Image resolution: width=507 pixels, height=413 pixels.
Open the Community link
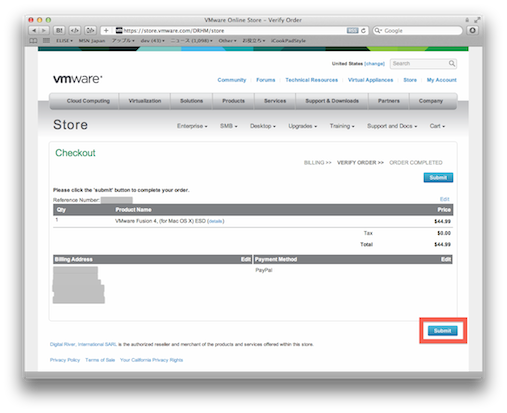[232, 80]
